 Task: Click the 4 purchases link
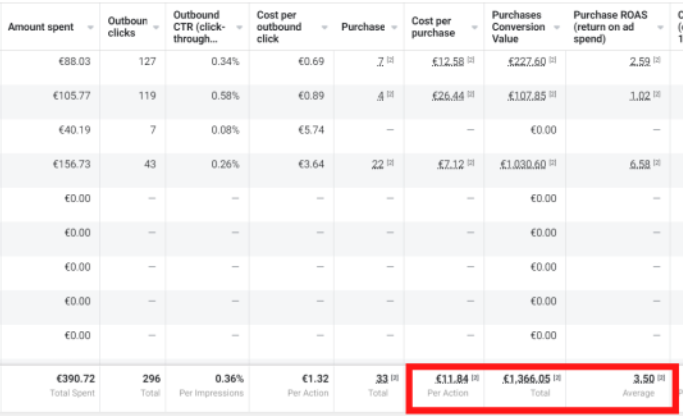pos(381,96)
